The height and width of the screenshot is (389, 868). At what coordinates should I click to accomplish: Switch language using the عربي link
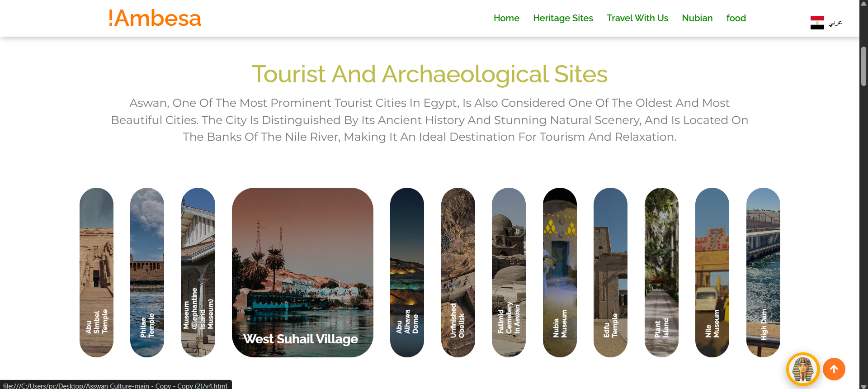835,23
